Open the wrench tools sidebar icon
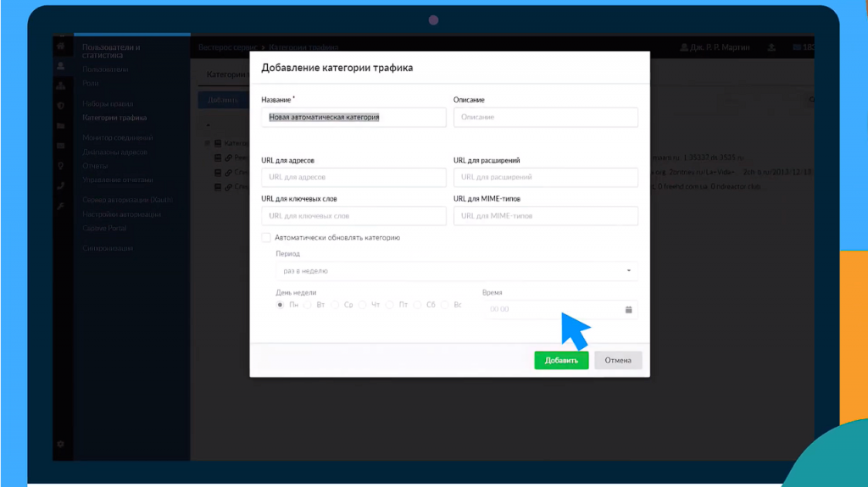Viewport: 868px width, 487px height. (x=61, y=206)
